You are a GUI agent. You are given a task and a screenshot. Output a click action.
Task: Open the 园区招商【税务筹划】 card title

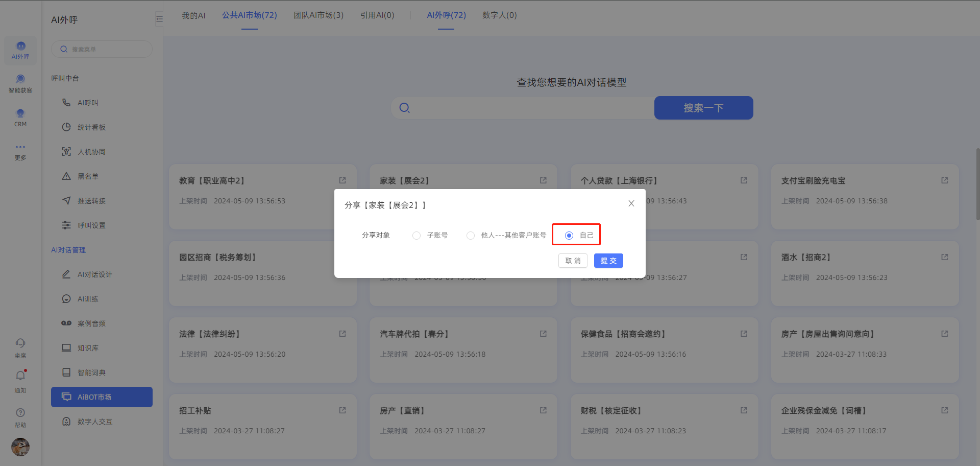tap(217, 257)
